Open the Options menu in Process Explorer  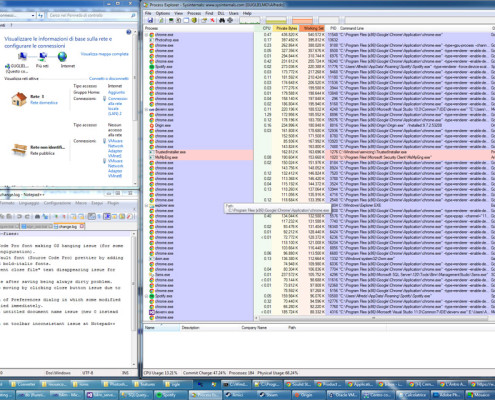point(163,13)
